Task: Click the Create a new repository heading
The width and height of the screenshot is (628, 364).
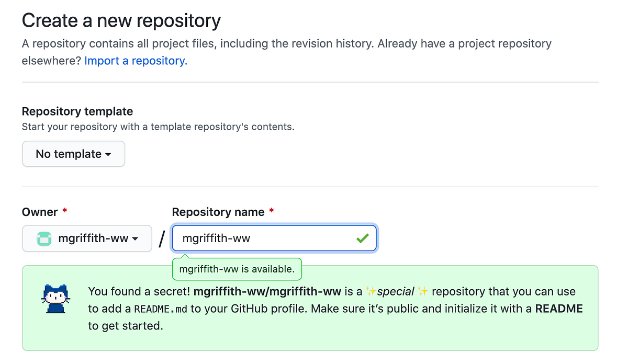Action: [120, 20]
